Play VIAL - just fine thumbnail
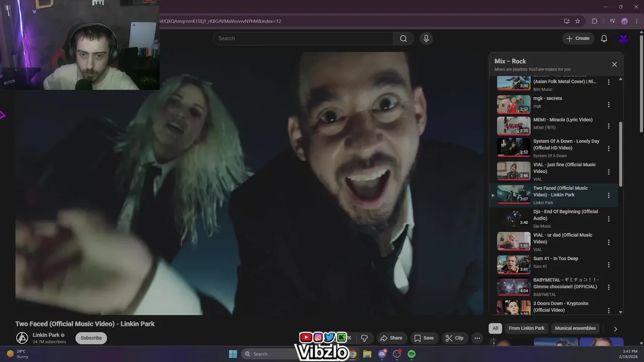The width and height of the screenshot is (644, 362). click(514, 171)
